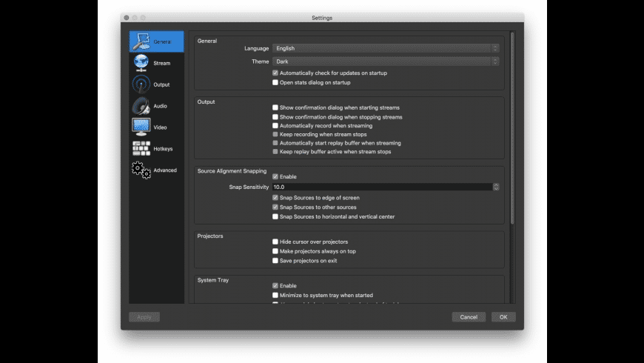Viewport: 644px width, 363px height.
Task: Click the settings panel vertical scrollbar
Action: tap(512, 128)
